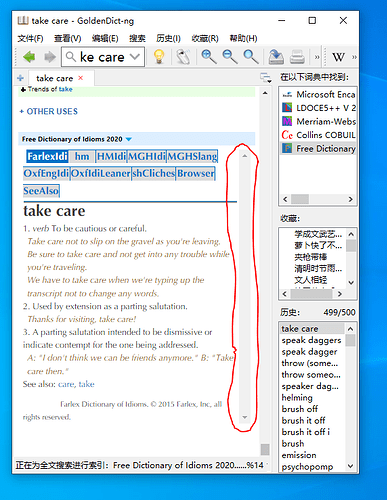Viewport: 387px width, 500px height.
Task: Go back with the green left arrow
Action: (x=29, y=57)
